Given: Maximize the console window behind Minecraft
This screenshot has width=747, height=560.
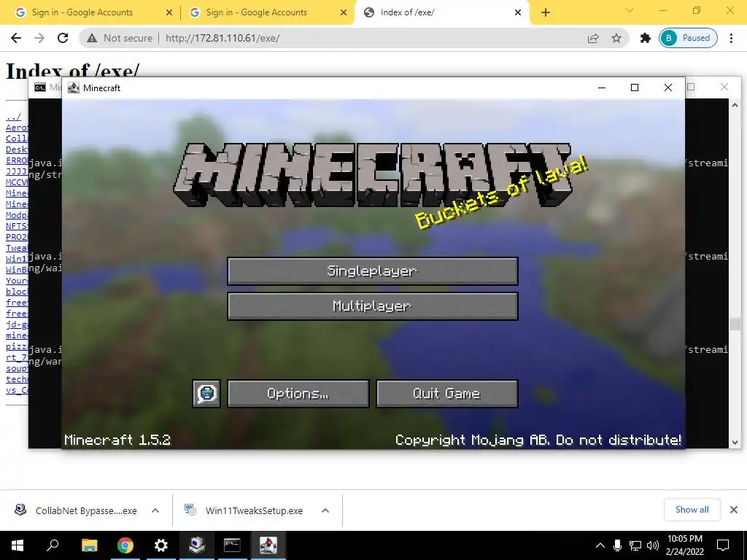Looking at the screenshot, I should tap(692, 87).
